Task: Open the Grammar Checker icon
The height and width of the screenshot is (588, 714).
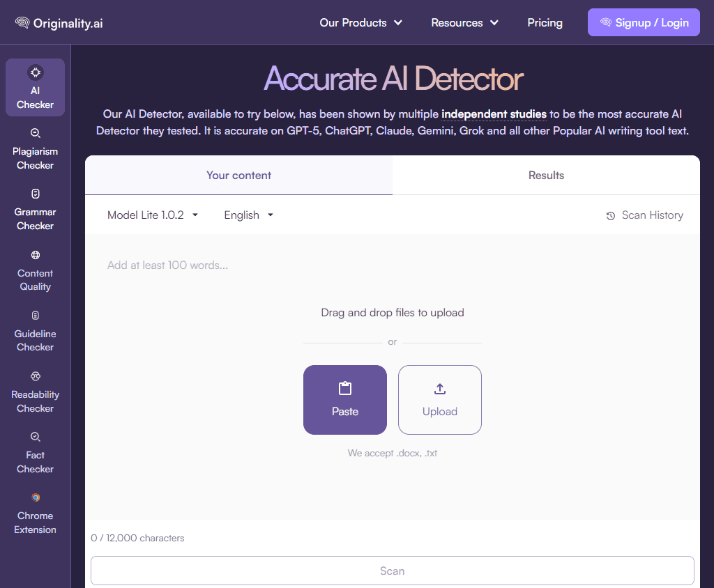Action: [36, 194]
